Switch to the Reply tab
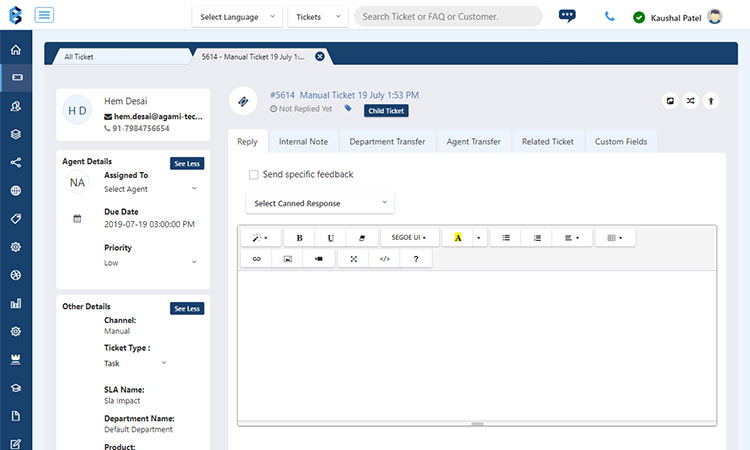Image resolution: width=750 pixels, height=450 pixels. 247,142
